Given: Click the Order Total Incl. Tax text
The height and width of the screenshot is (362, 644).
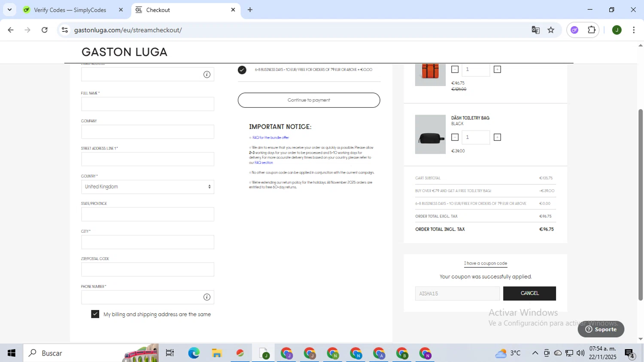Looking at the screenshot, I should point(440,229).
